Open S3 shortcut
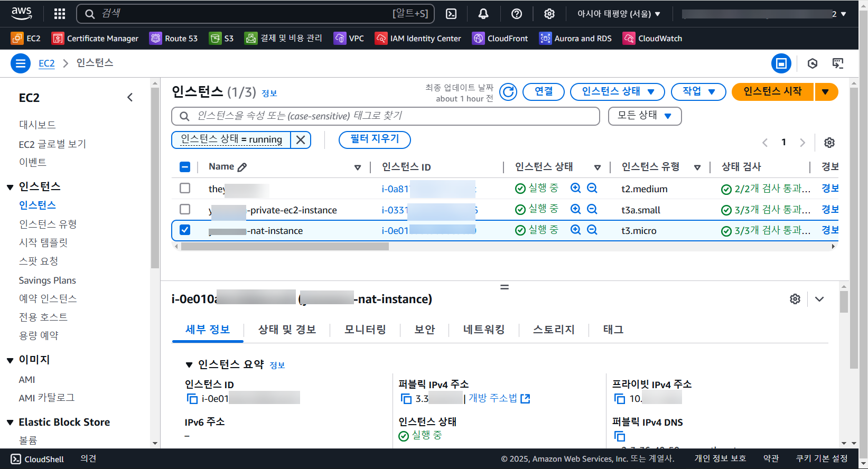 pyautogui.click(x=221, y=38)
